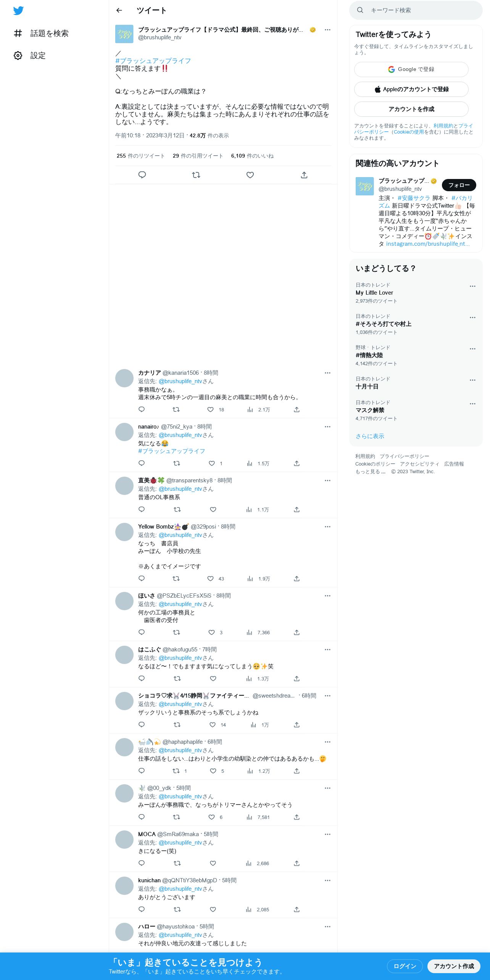Retweet the main tweet
Image resolution: width=490 pixels, height=980 pixels.
click(x=196, y=175)
